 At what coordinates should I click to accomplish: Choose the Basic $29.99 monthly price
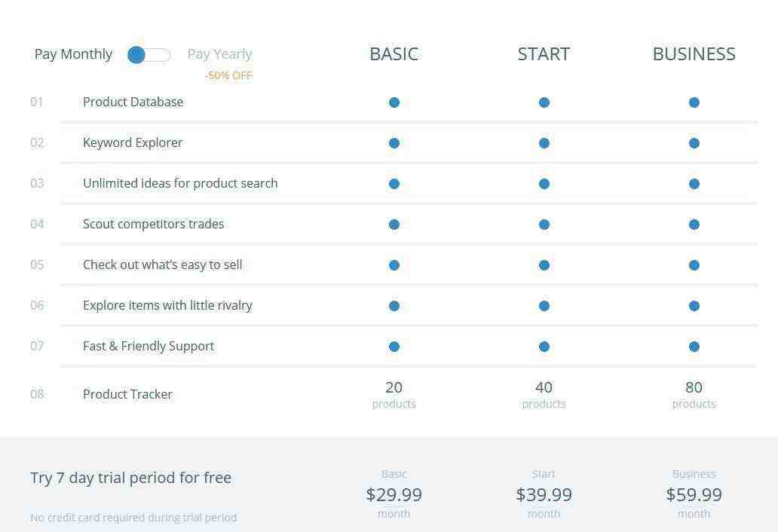tap(394, 494)
